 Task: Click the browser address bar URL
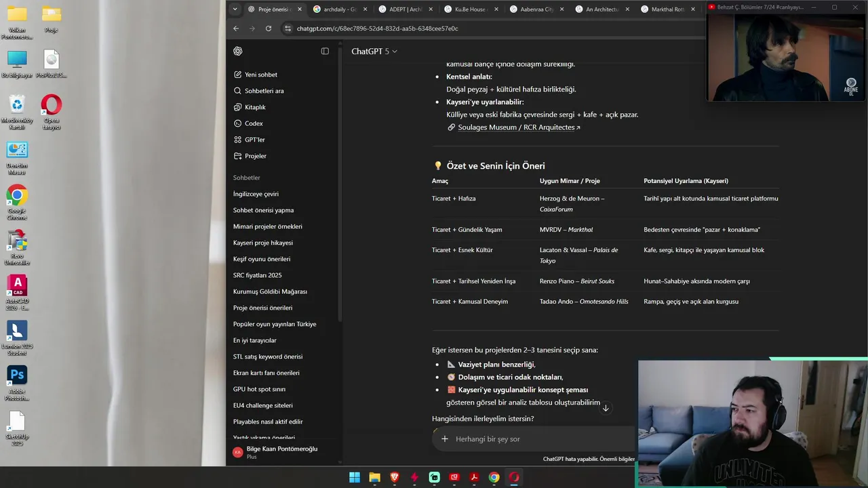pos(377,28)
